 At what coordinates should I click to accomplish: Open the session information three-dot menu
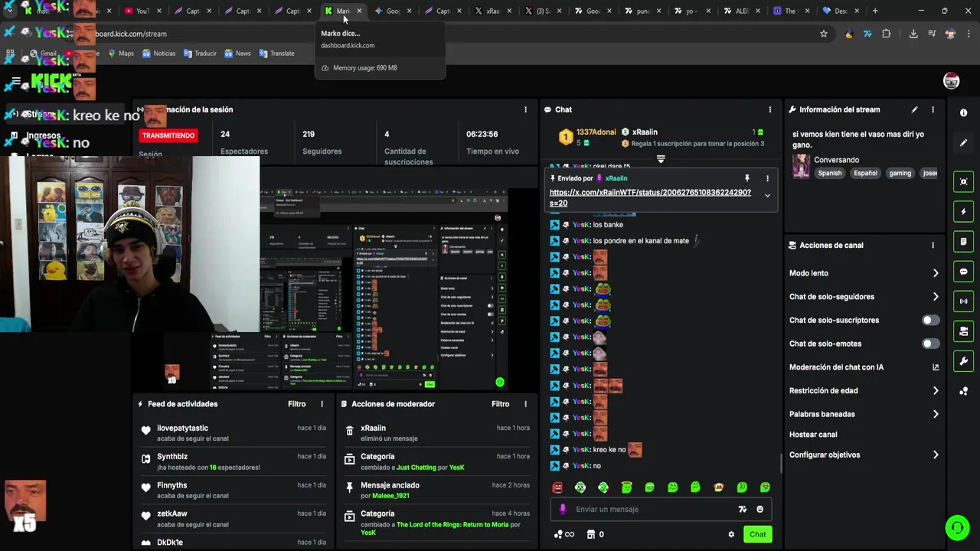point(525,109)
